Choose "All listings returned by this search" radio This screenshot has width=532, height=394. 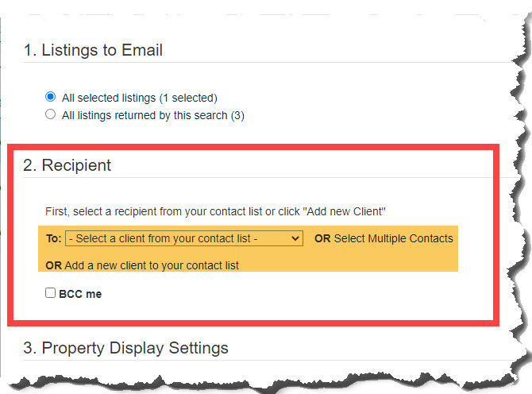pyautogui.click(x=50, y=114)
